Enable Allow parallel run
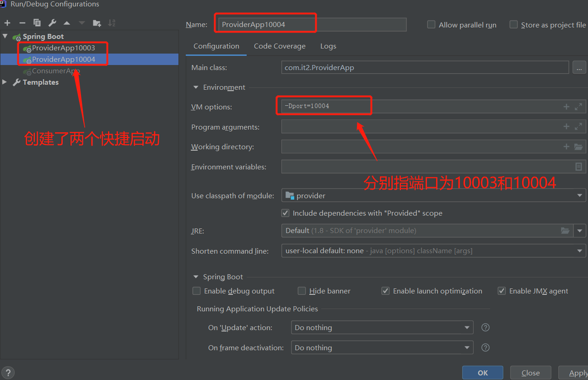 click(x=431, y=25)
